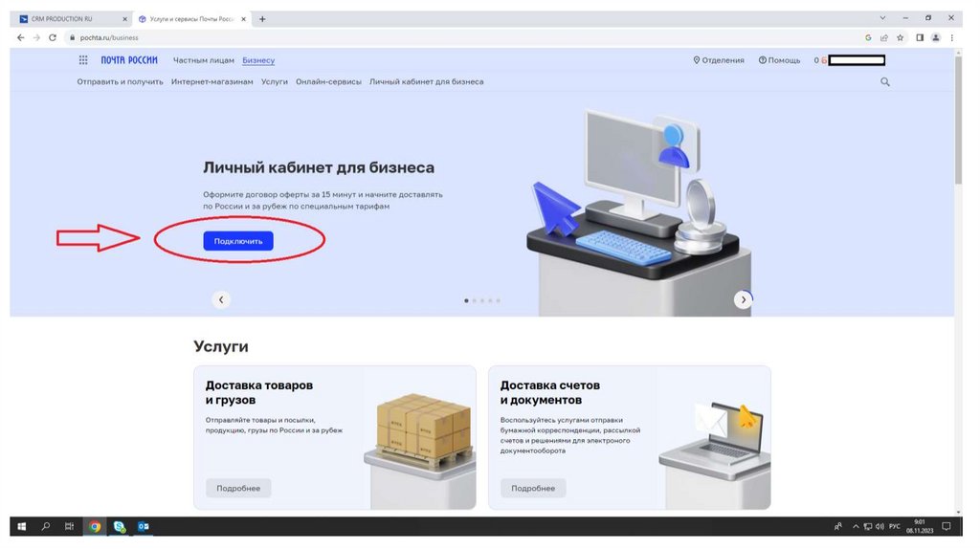Click the РУС input language indicator

[x=895, y=526]
